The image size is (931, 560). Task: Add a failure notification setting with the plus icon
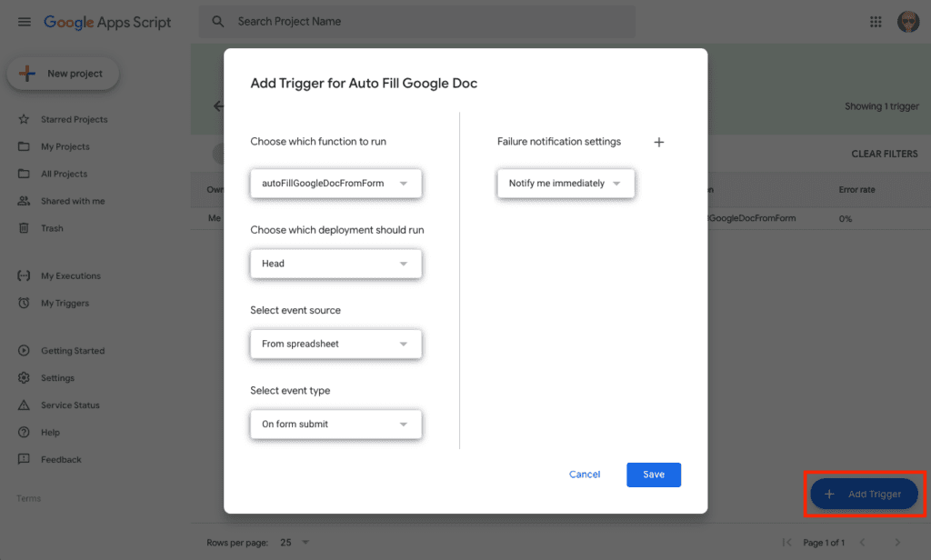click(x=659, y=142)
